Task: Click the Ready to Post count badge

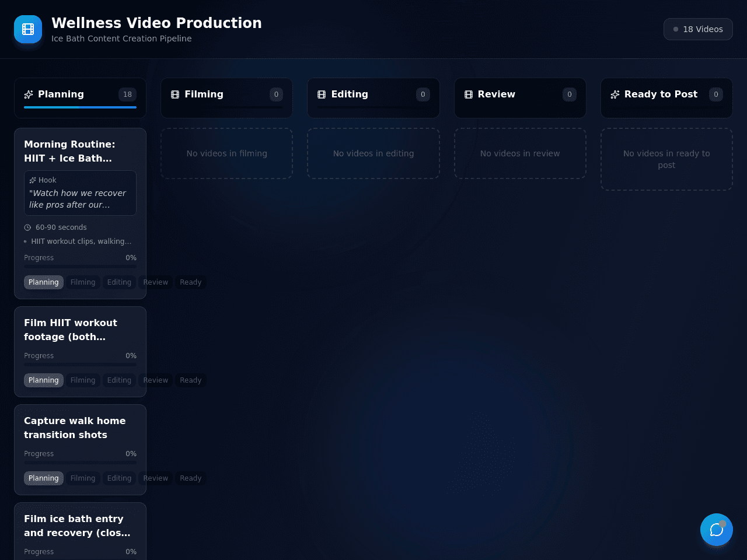Action: (716, 94)
